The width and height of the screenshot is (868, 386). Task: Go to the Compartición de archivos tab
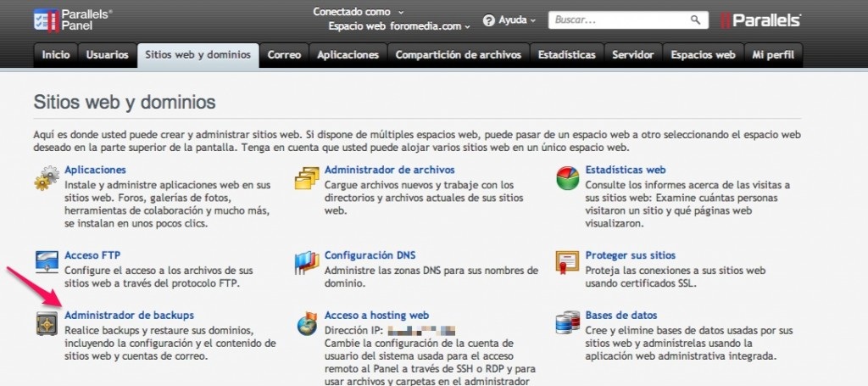tap(459, 55)
